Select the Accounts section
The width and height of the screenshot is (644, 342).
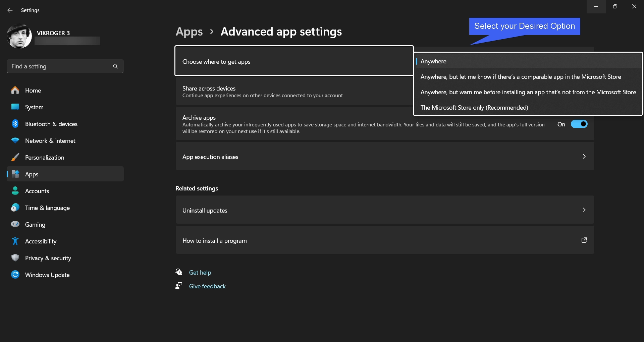(65, 191)
